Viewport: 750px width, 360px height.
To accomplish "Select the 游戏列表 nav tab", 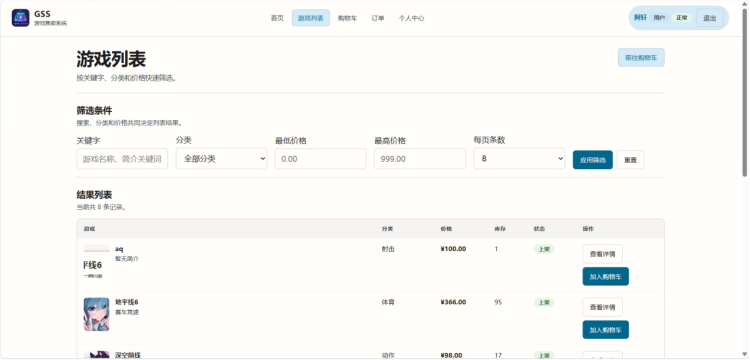I will click(310, 18).
